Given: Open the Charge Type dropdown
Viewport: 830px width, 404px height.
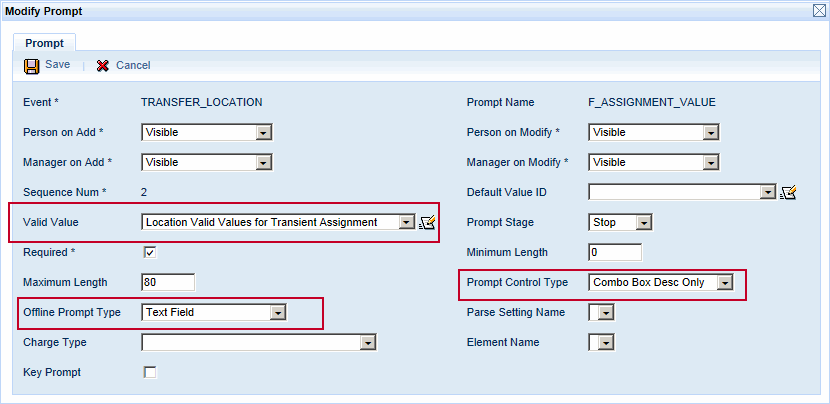Looking at the screenshot, I should [x=368, y=343].
